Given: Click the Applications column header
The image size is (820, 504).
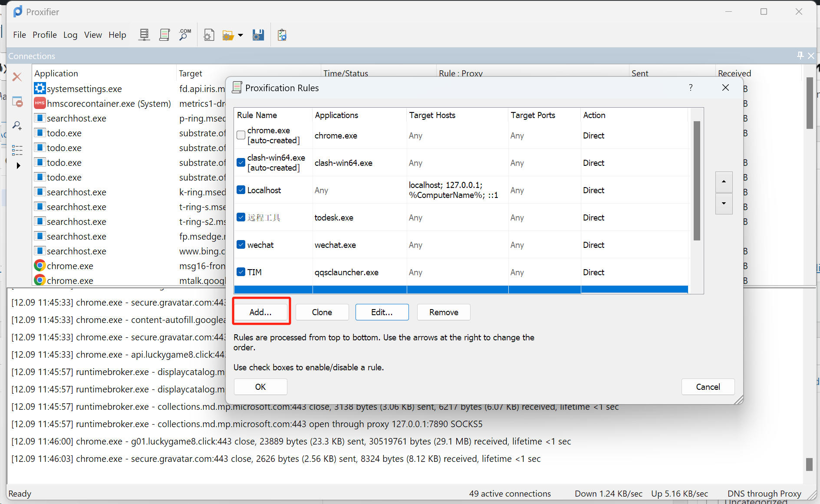Looking at the screenshot, I should click(x=359, y=115).
